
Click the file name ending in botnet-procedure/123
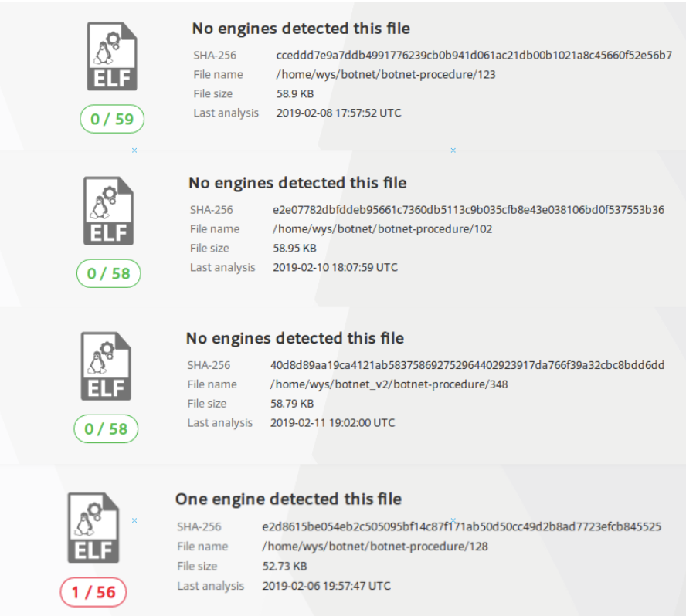pyautogui.click(x=385, y=75)
